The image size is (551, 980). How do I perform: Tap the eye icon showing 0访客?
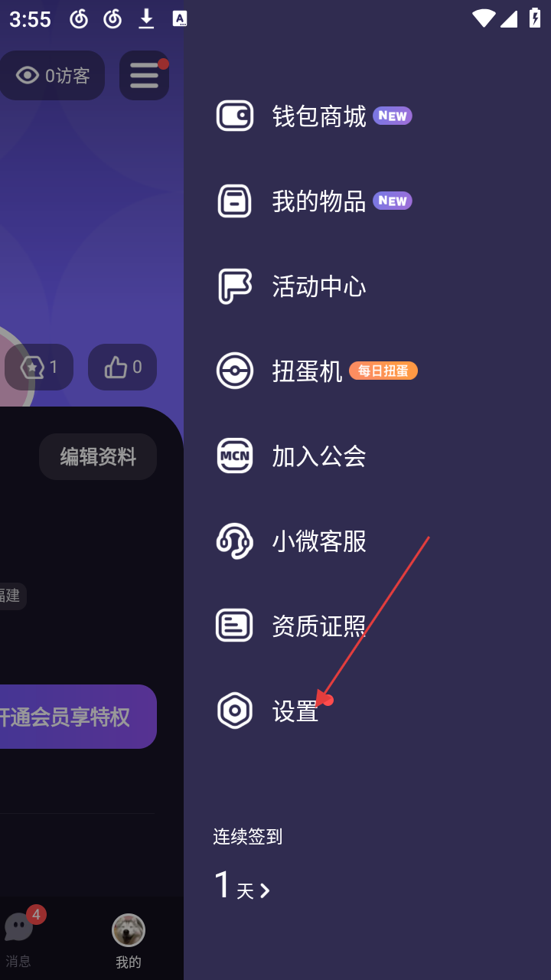click(28, 75)
